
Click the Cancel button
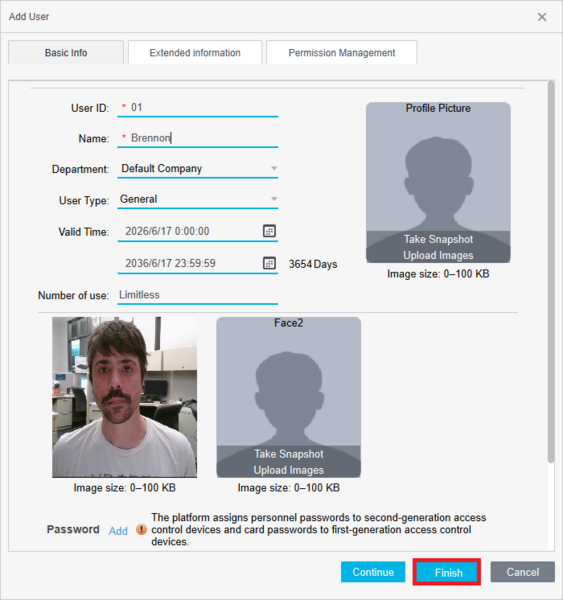click(x=522, y=572)
